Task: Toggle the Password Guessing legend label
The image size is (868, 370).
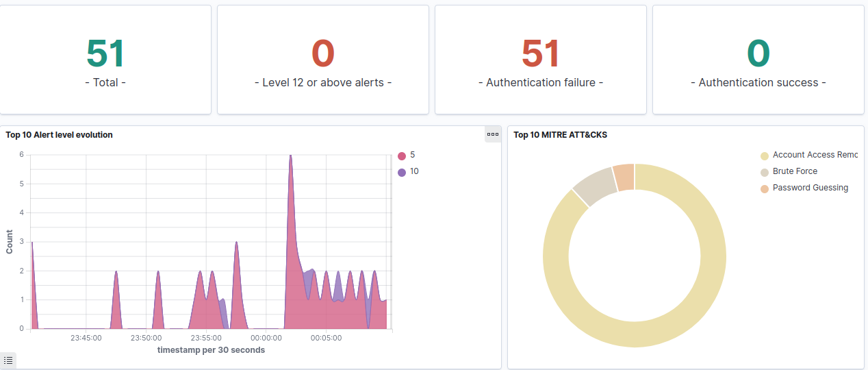Action: tap(810, 188)
